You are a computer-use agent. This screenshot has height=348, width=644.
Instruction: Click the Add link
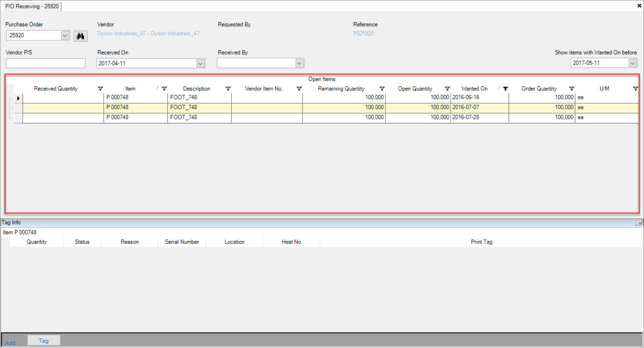(13, 343)
